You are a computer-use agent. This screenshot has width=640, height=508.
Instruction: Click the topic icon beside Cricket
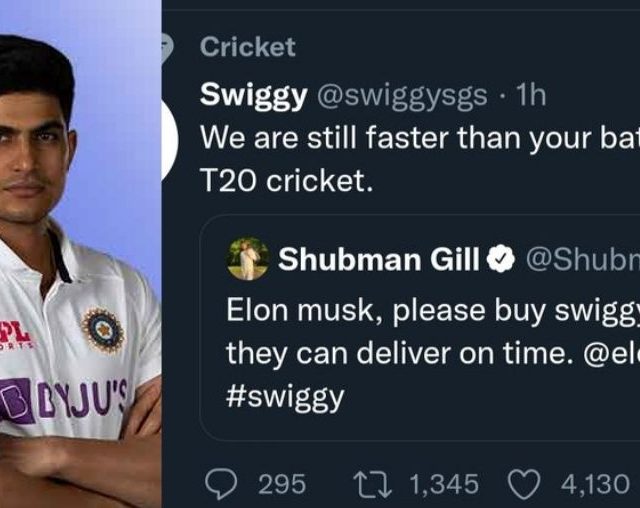click(x=167, y=47)
